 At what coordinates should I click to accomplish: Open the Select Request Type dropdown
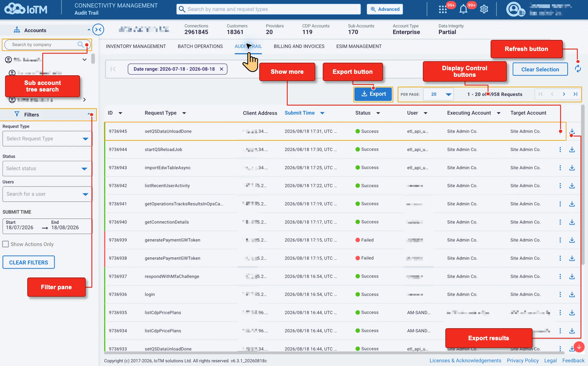pos(47,139)
